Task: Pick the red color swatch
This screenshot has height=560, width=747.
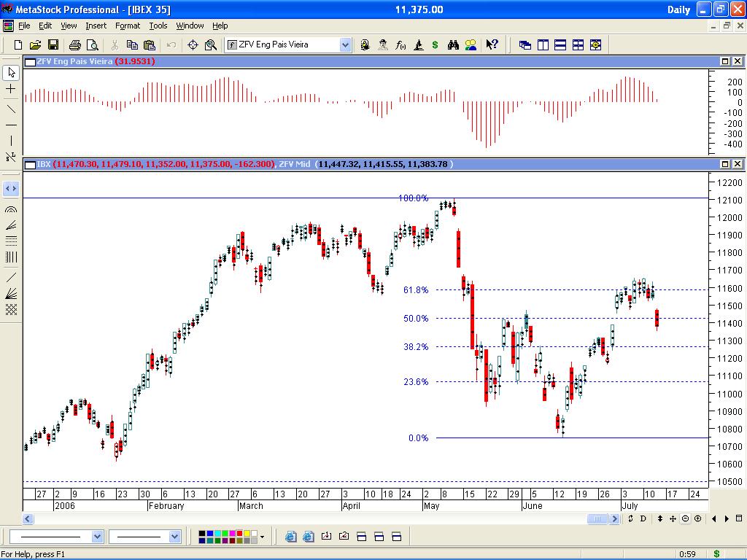Action: 239,533
